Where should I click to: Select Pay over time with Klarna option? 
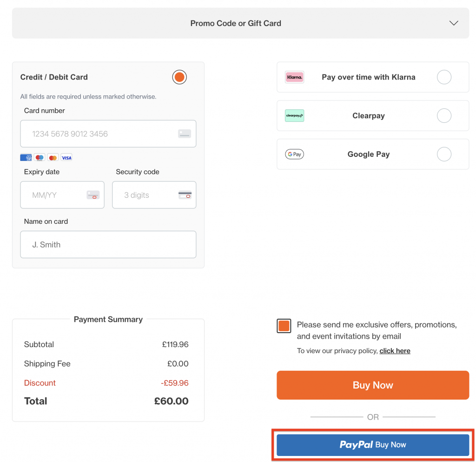[x=444, y=77]
